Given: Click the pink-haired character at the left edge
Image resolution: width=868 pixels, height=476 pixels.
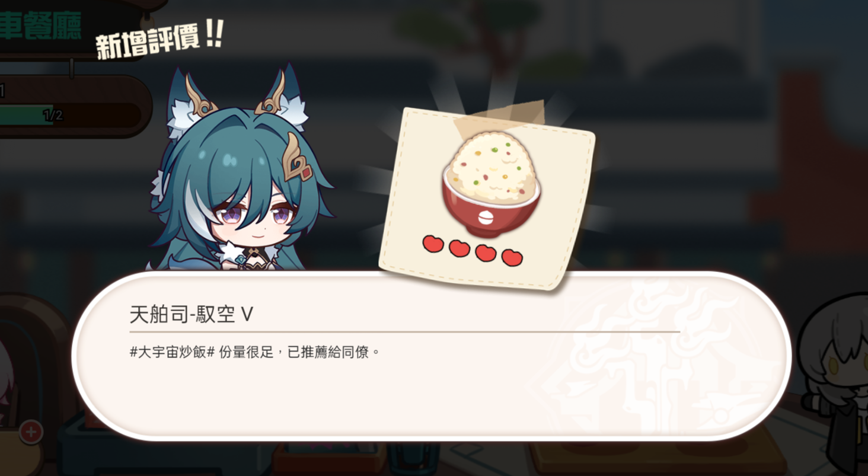Looking at the screenshot, I should click(x=7, y=379).
